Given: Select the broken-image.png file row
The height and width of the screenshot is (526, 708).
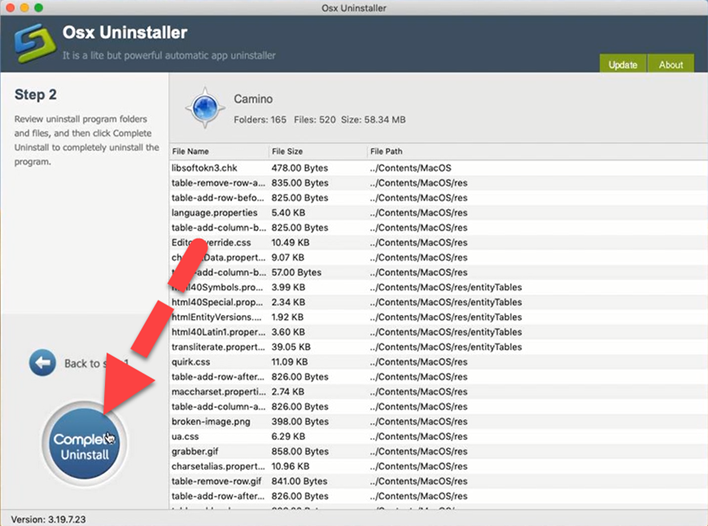Looking at the screenshot, I should click(438, 421).
